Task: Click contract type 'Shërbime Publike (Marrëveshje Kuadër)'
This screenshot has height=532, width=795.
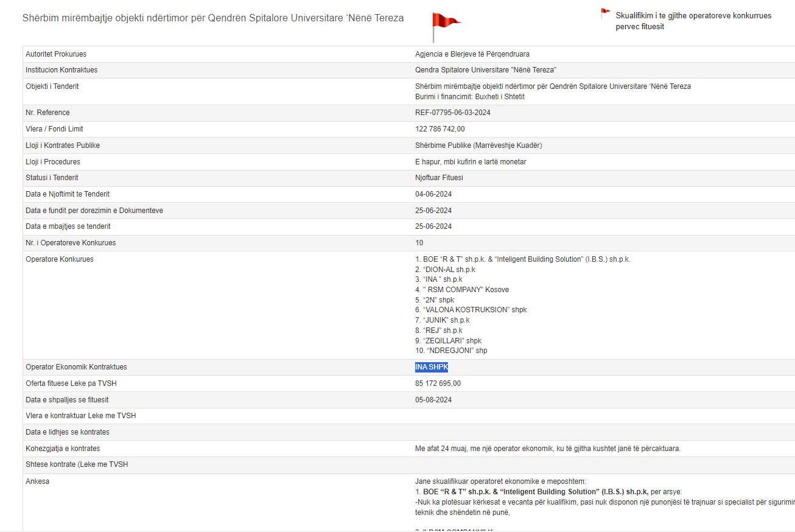Action: (x=478, y=145)
